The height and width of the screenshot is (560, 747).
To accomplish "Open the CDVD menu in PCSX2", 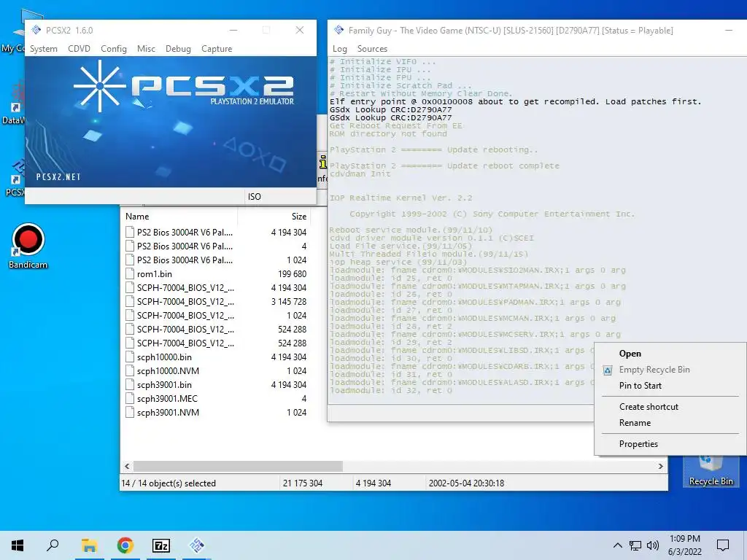I will click(79, 49).
